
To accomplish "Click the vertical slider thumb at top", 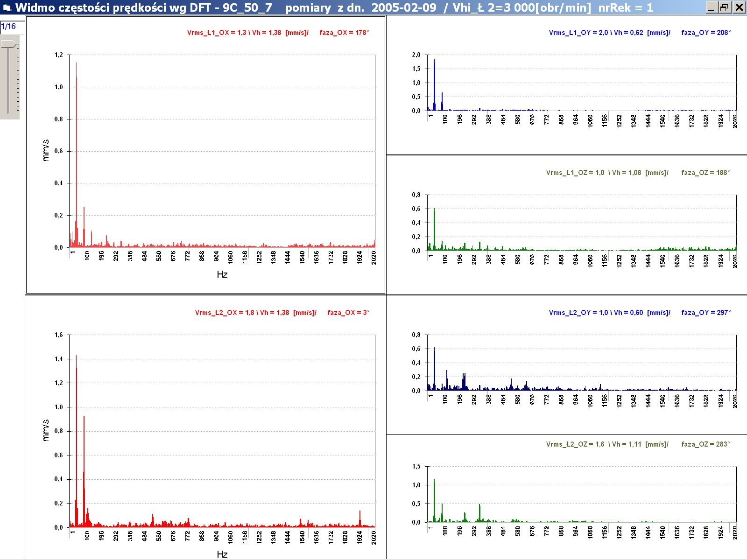I will (x=9, y=44).
